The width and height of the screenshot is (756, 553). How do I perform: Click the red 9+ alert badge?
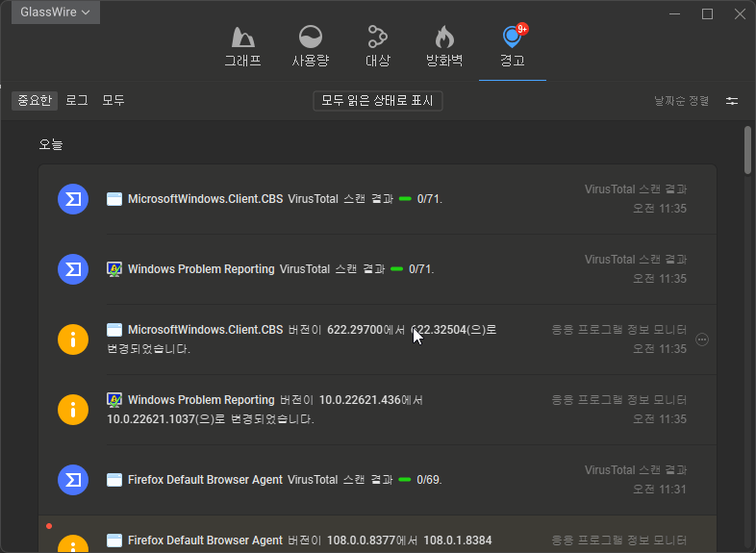pyautogui.click(x=522, y=30)
